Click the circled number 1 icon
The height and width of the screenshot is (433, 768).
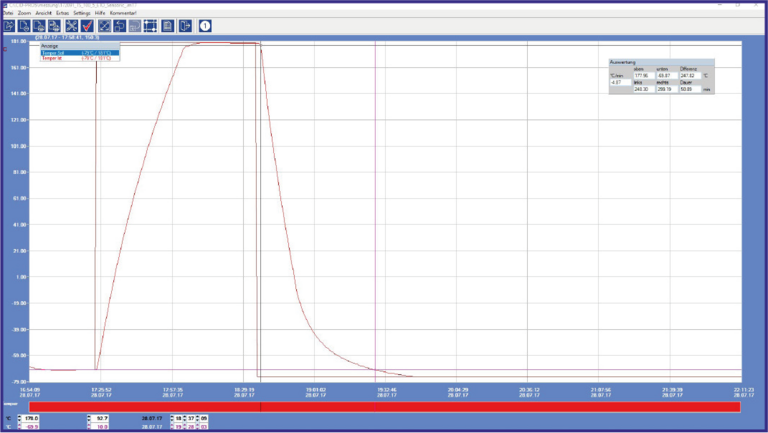click(x=205, y=26)
